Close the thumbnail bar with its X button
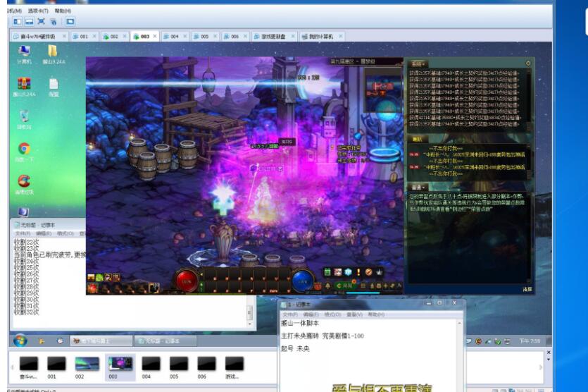The height and width of the screenshot is (392, 588). coord(549,353)
